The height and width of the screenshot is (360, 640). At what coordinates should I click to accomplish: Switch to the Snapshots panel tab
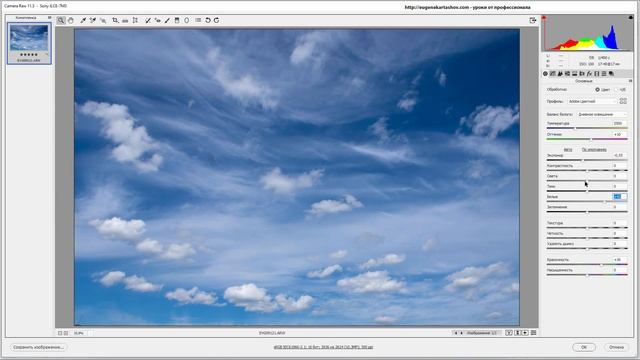611,73
